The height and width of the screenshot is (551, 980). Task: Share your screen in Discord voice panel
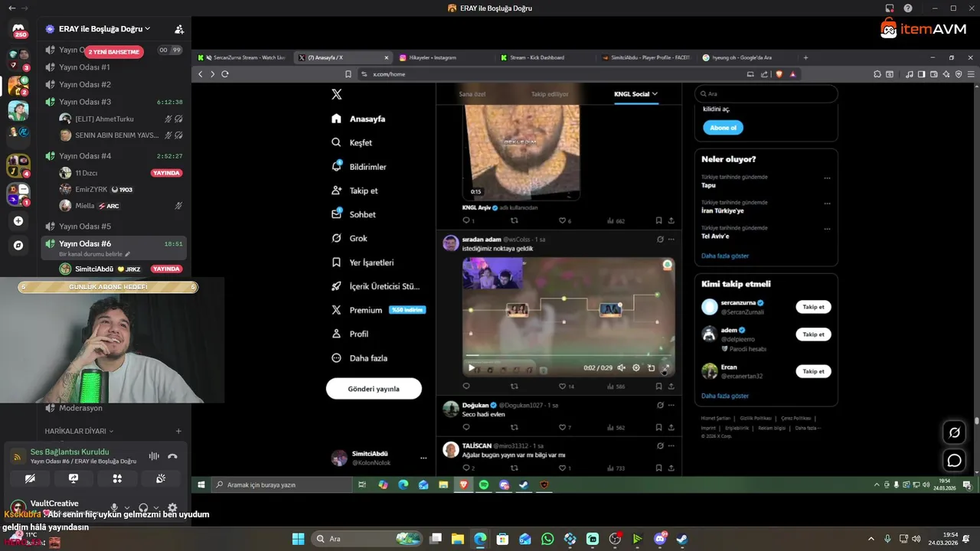coord(73,478)
